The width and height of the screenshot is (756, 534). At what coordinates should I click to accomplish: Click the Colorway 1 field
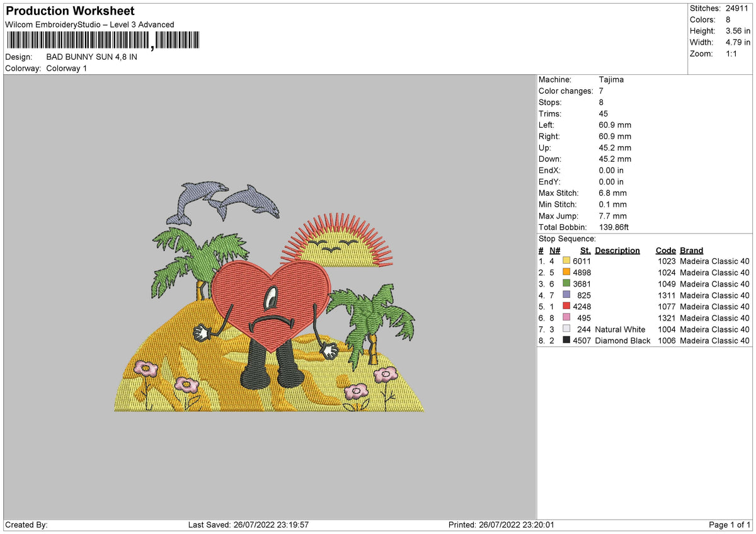pos(66,68)
